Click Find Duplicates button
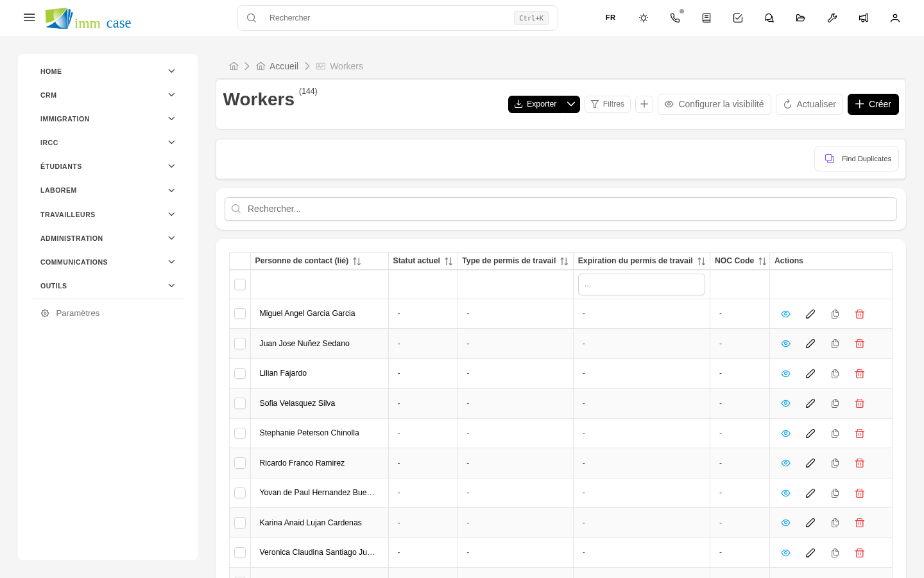 point(857,159)
